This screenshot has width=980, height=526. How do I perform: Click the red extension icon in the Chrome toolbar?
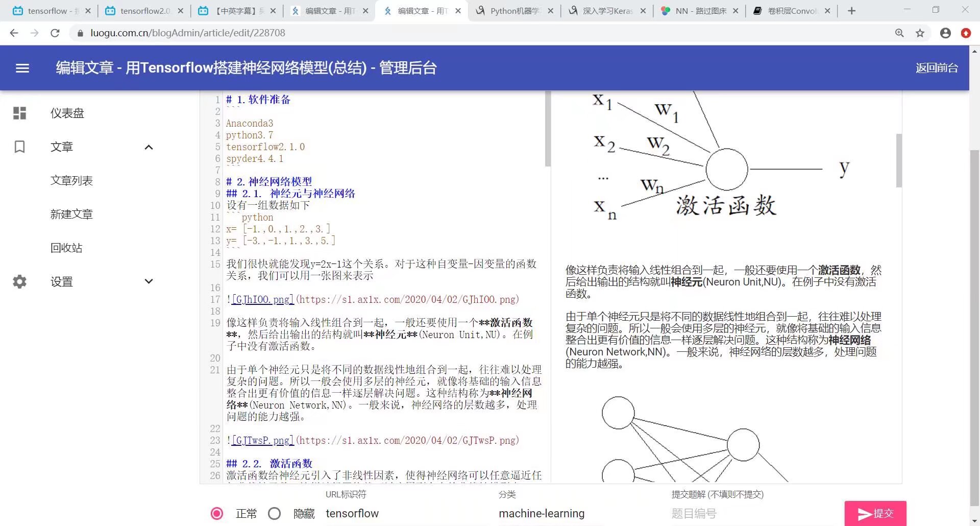tap(966, 33)
